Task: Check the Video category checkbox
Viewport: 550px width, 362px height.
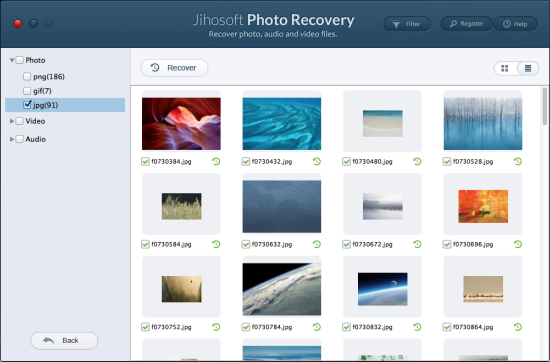Action: pos(20,121)
